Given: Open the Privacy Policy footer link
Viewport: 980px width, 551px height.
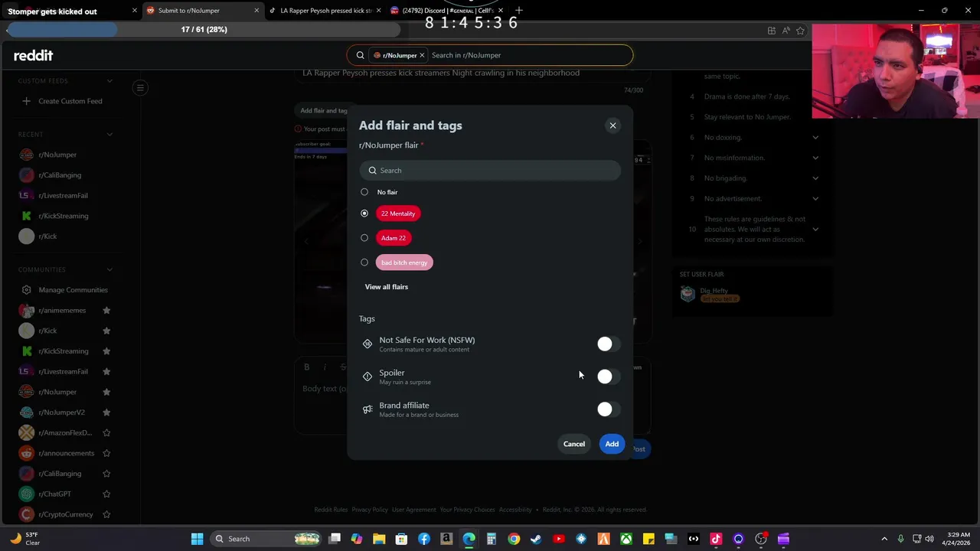Looking at the screenshot, I should click(x=370, y=510).
